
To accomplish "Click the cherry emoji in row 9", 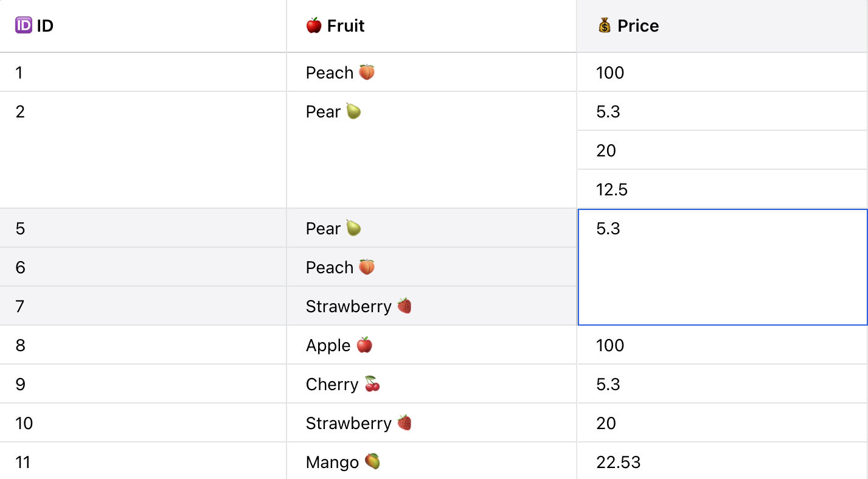I will [372, 384].
